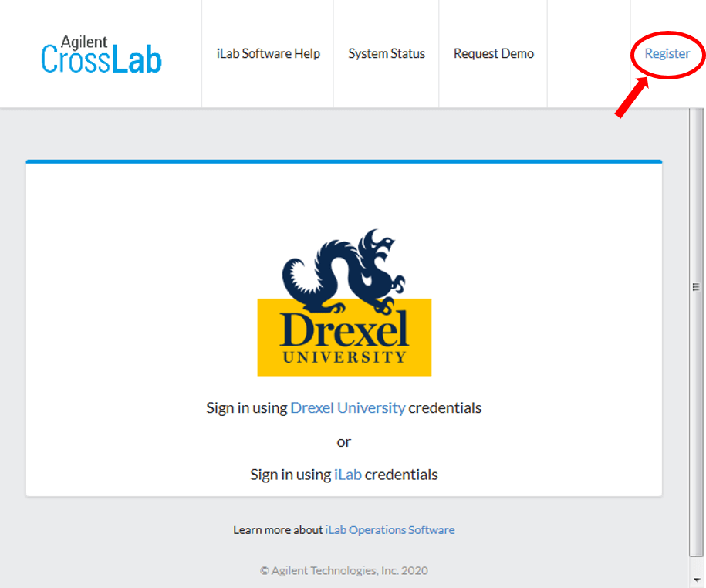Image resolution: width=706 pixels, height=588 pixels.
Task: Click the circled Register link
Action: click(667, 54)
